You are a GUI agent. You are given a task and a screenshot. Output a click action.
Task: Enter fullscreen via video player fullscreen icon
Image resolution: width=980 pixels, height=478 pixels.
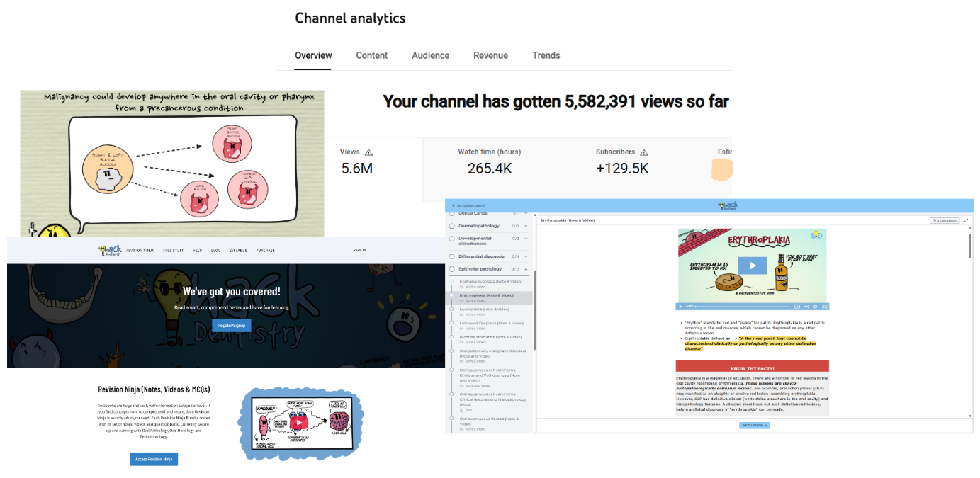point(823,307)
